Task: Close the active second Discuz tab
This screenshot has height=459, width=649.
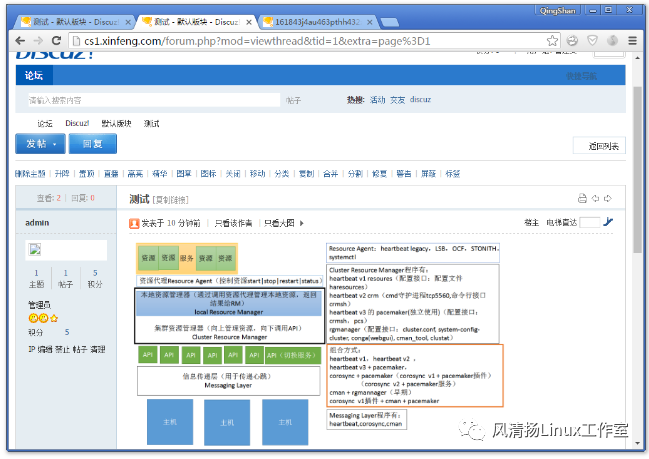Action: pyautogui.click(x=249, y=22)
